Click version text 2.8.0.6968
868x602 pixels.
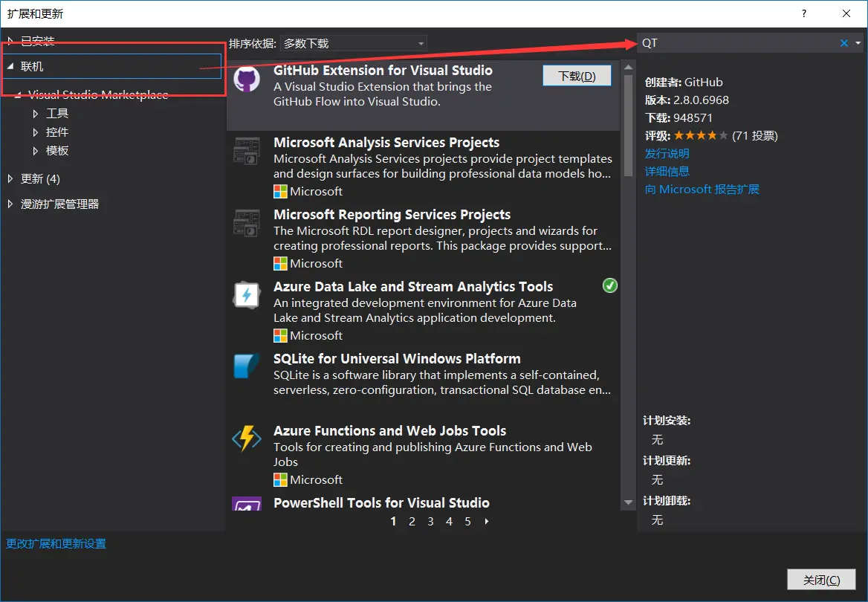pyautogui.click(x=701, y=100)
